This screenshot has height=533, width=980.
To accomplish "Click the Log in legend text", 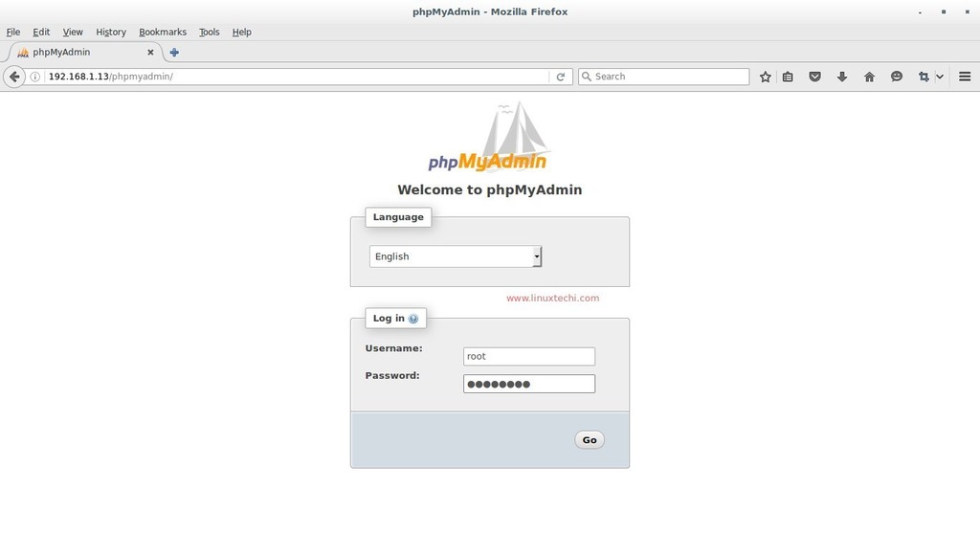I will [389, 319].
